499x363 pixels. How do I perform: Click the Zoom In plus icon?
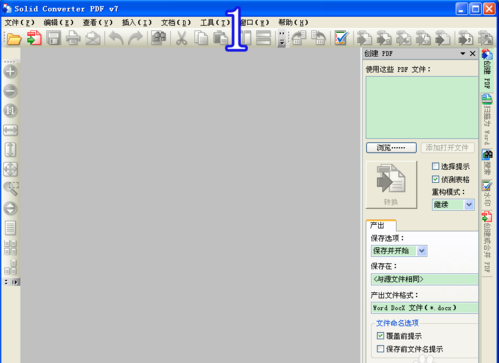click(10, 72)
